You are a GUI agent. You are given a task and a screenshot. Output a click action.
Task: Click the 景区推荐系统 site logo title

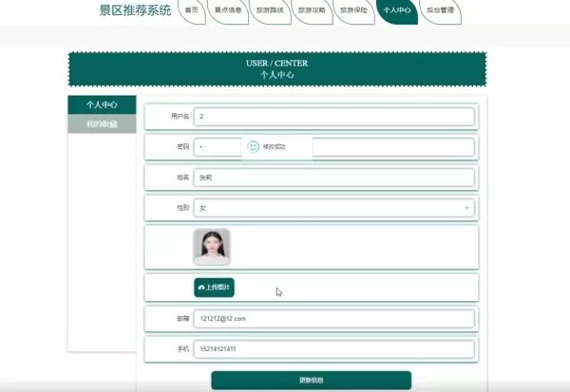point(136,11)
